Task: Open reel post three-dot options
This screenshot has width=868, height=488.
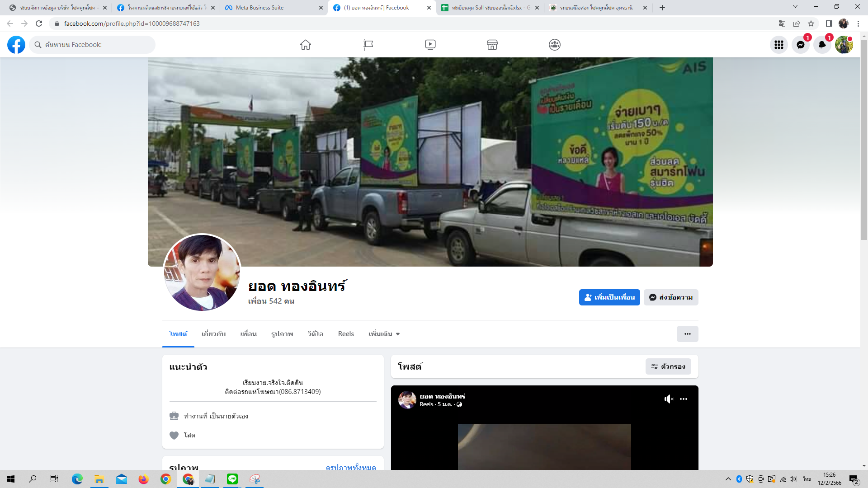Action: pyautogui.click(x=684, y=399)
